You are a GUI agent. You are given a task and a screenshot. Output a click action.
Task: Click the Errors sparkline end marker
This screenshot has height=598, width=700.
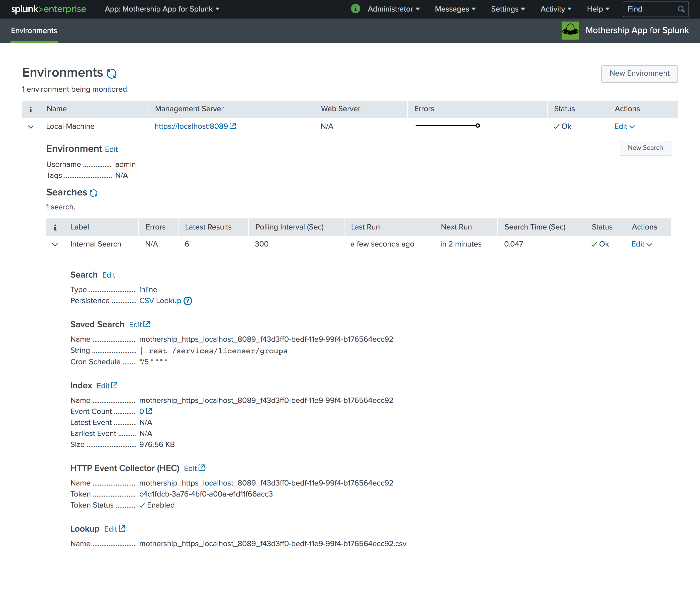[477, 126]
